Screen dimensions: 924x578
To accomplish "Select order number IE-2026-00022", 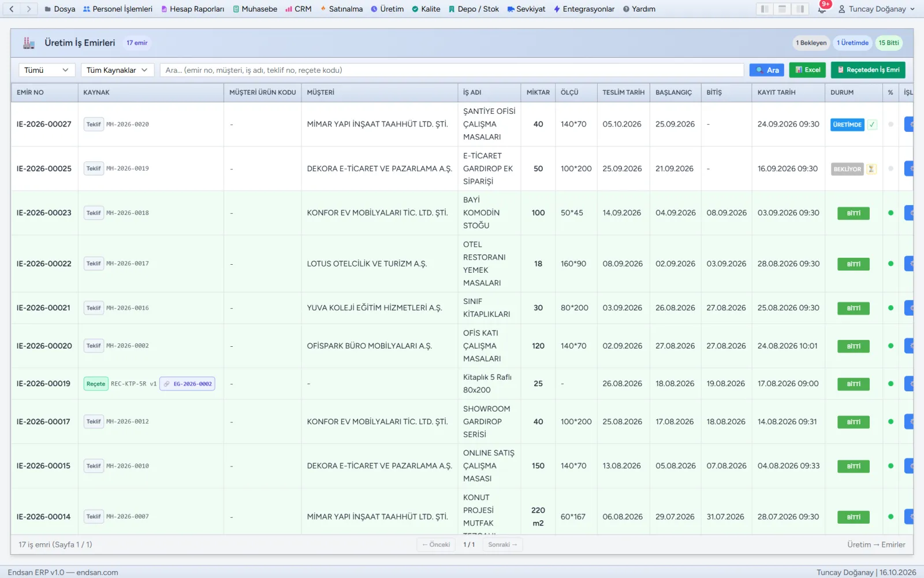I will pyautogui.click(x=44, y=264).
